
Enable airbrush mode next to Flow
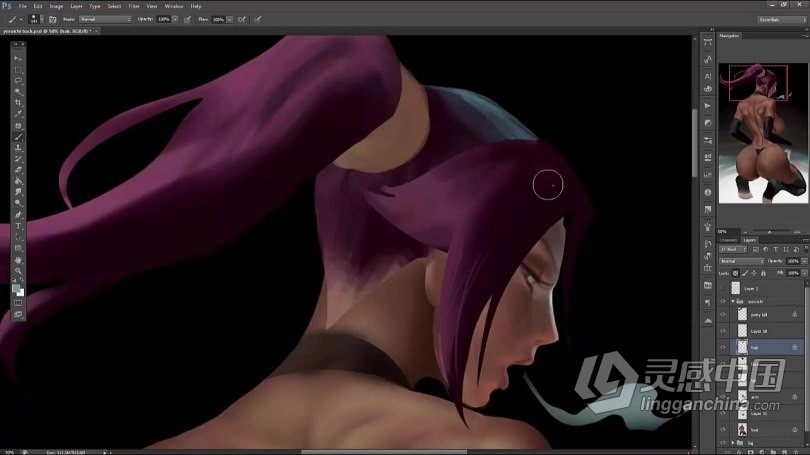pyautogui.click(x=242, y=20)
